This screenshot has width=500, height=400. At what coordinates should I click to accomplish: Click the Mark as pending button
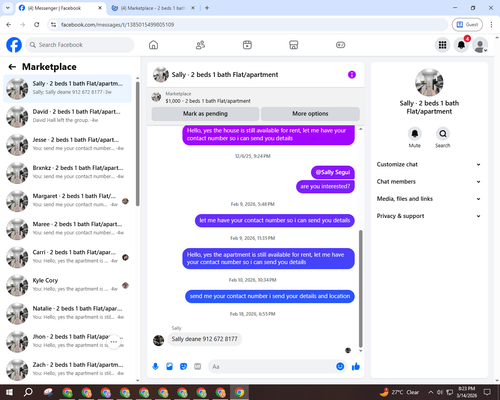(x=205, y=114)
